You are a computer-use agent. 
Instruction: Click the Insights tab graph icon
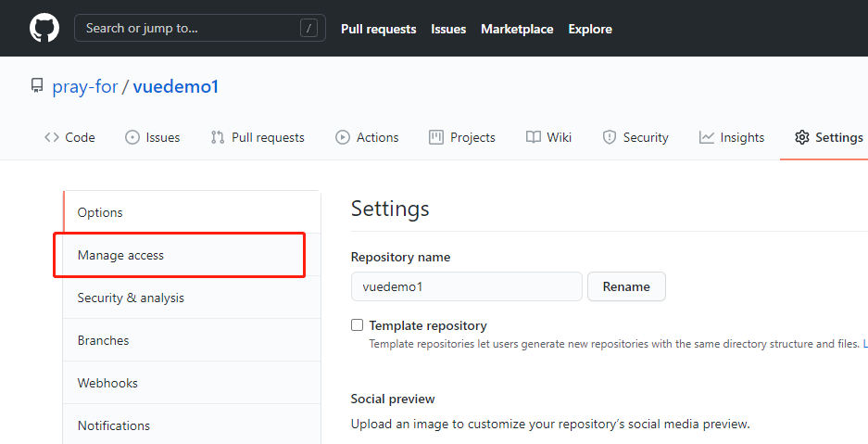click(707, 137)
